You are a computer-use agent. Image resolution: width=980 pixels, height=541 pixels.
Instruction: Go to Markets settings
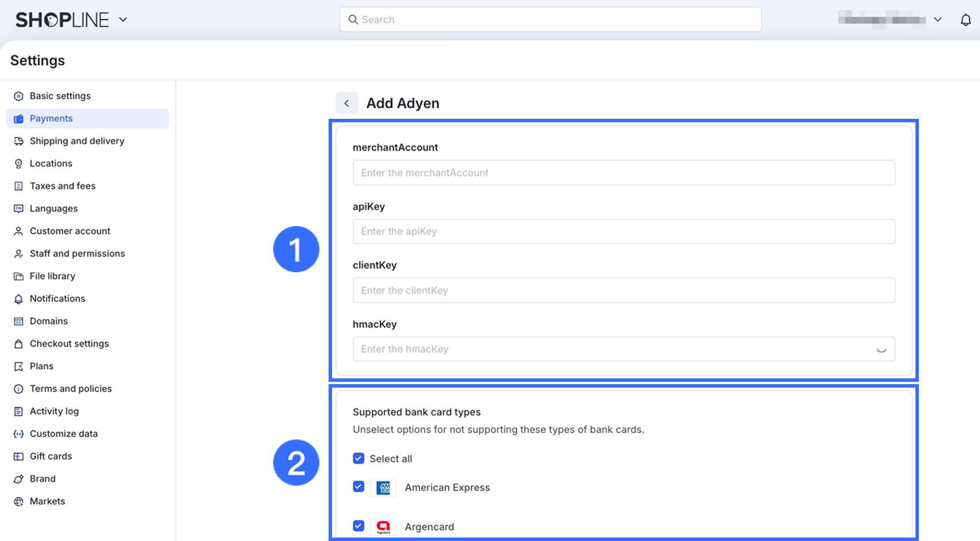pos(88,501)
